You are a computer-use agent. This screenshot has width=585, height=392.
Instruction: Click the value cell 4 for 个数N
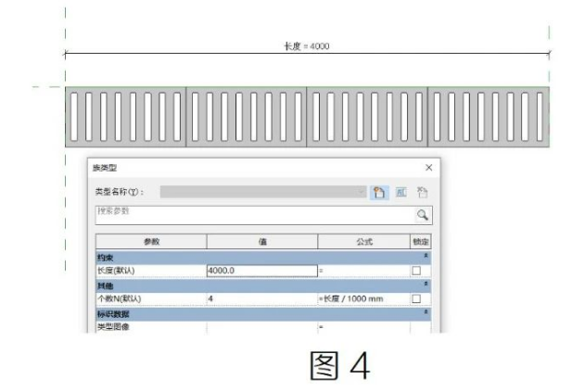[x=262, y=298]
